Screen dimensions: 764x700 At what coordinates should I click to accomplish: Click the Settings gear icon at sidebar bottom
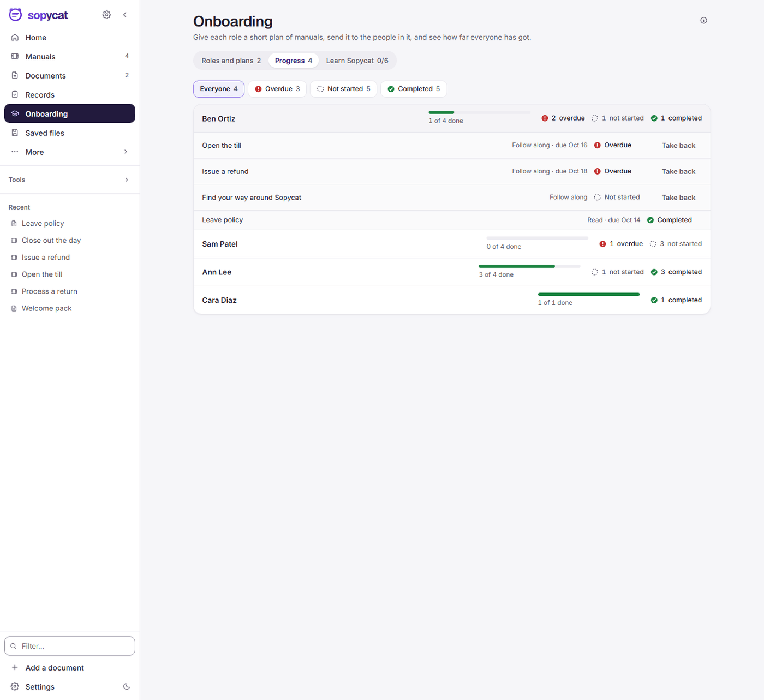15,687
